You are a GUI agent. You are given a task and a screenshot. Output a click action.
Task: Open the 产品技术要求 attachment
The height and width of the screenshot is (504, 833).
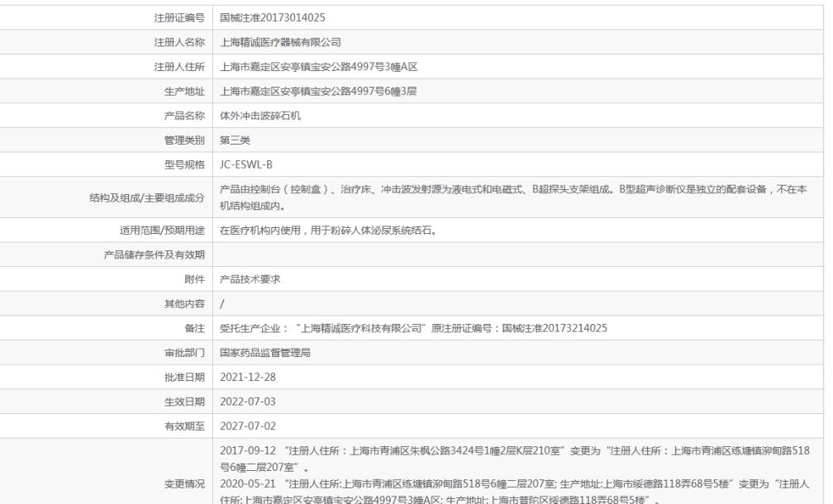(x=250, y=278)
